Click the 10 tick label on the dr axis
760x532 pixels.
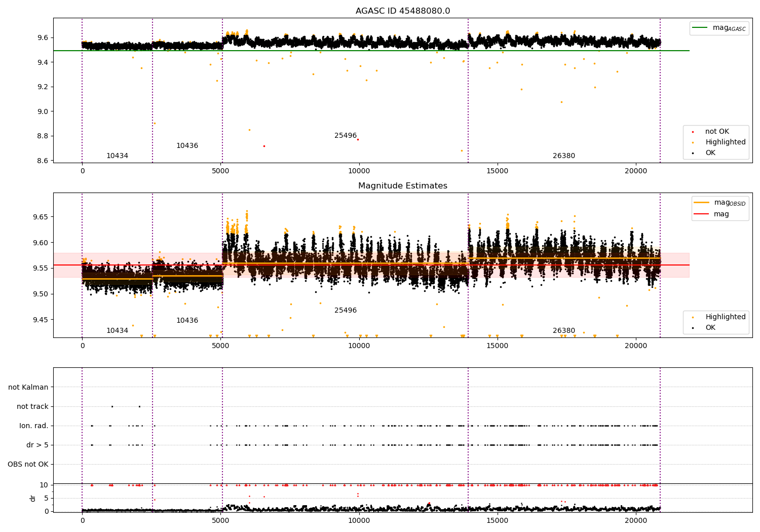tap(44, 485)
